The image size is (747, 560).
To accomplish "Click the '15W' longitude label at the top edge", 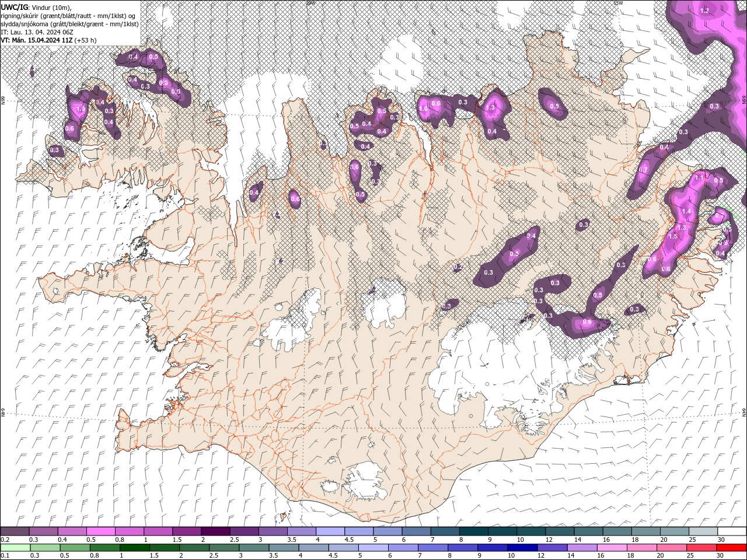I will pyautogui.click(x=618, y=3).
